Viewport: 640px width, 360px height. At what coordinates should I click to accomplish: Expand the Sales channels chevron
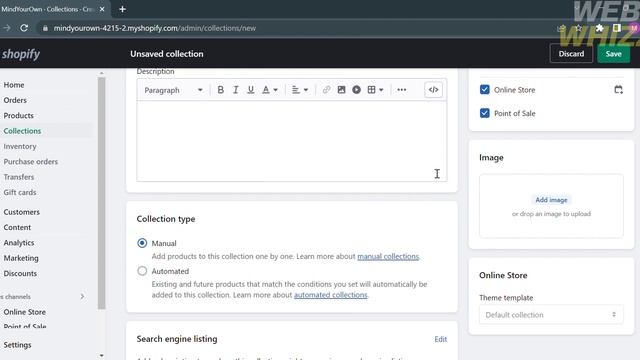click(x=82, y=296)
